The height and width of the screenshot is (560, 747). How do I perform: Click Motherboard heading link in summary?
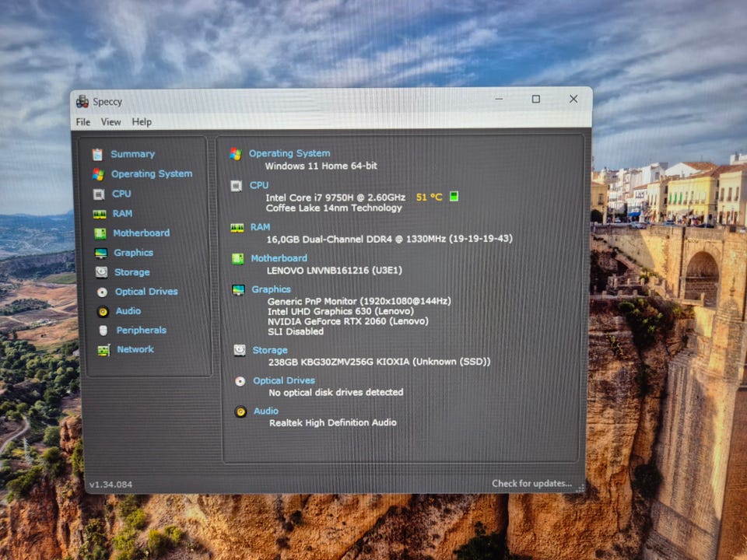[279, 258]
